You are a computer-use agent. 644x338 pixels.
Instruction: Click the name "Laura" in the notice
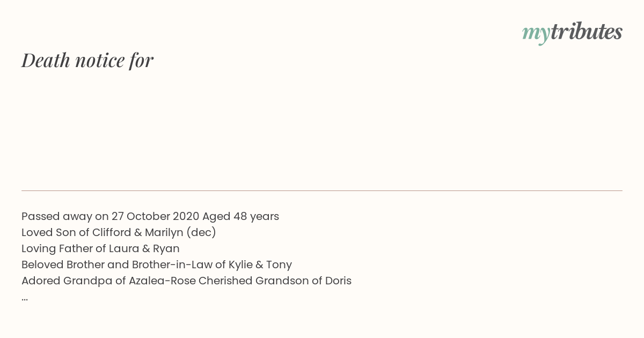(123, 248)
